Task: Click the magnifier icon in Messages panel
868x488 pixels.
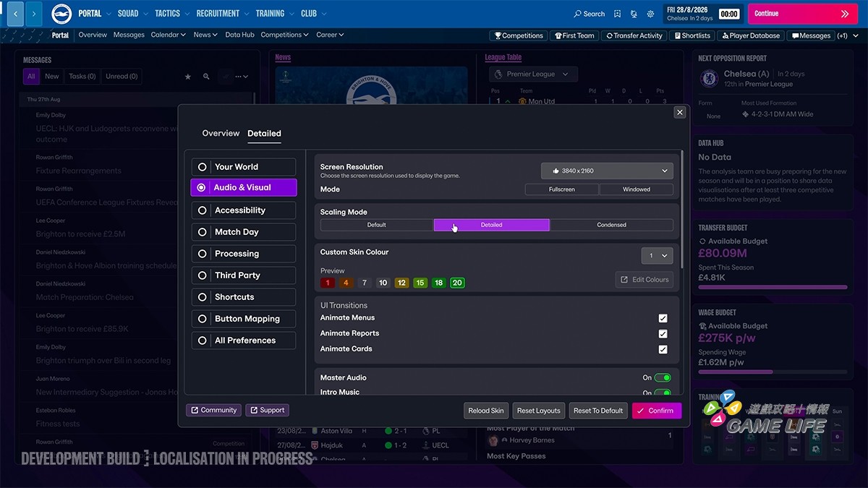Action: pos(206,77)
